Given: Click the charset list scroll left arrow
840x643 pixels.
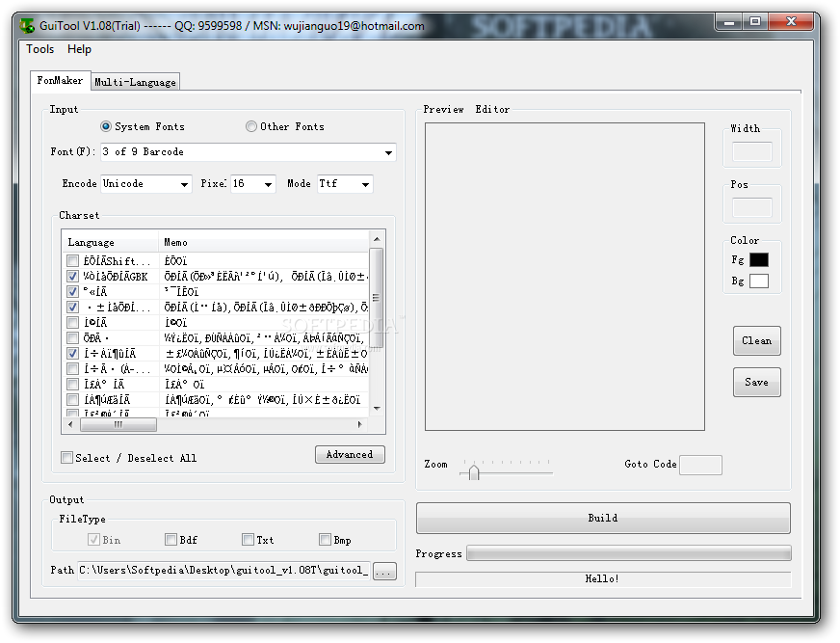Looking at the screenshot, I should click(x=70, y=424).
